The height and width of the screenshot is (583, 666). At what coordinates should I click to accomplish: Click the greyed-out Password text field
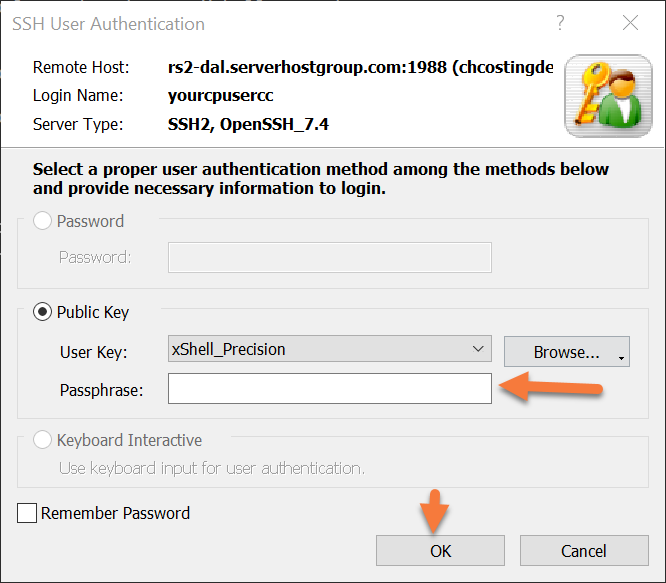click(x=330, y=258)
